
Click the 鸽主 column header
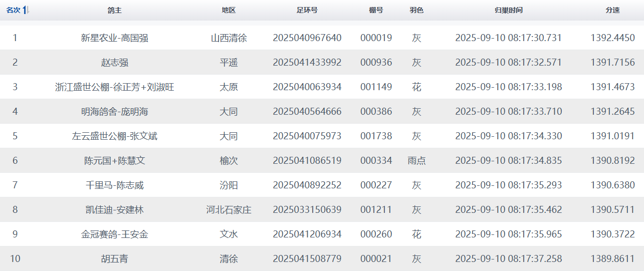coord(114,11)
